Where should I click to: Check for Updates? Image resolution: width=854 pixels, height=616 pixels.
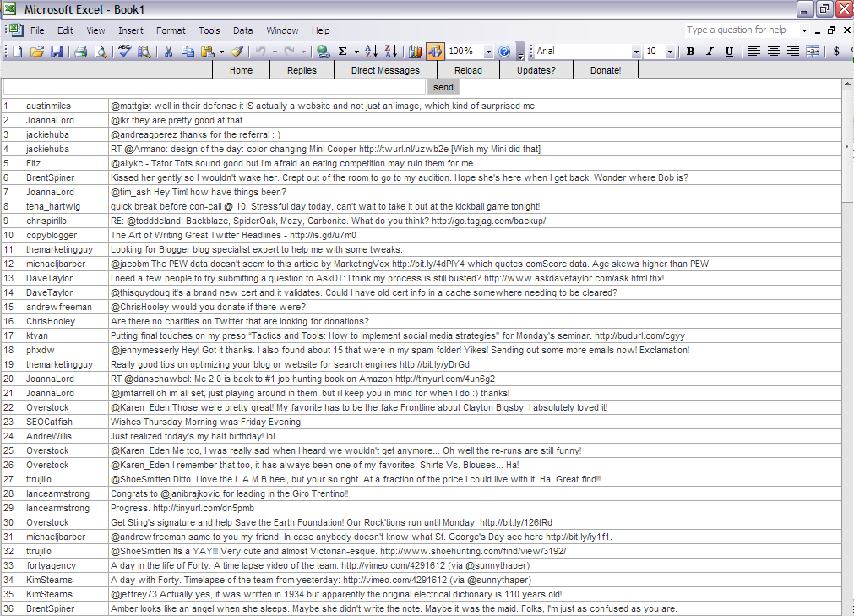pyautogui.click(x=536, y=70)
